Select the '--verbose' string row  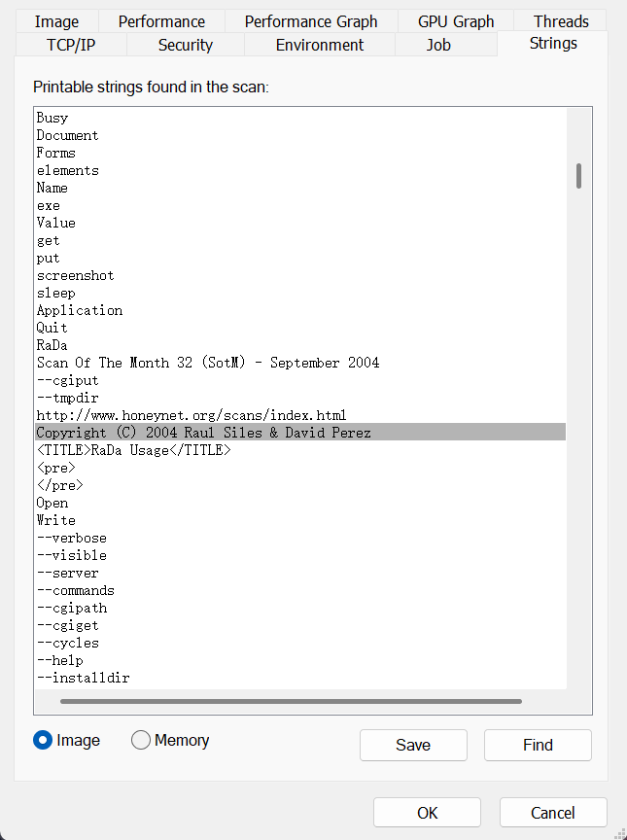(x=300, y=538)
